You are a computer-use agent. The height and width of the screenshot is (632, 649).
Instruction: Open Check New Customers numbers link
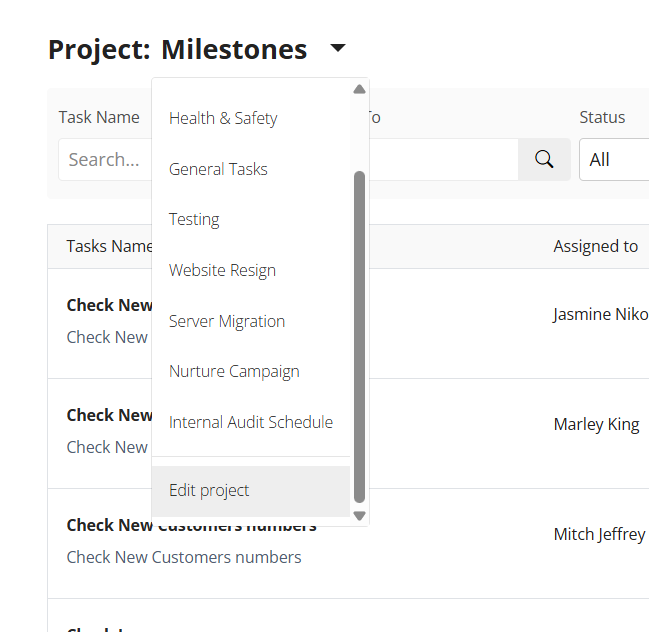[184, 557]
